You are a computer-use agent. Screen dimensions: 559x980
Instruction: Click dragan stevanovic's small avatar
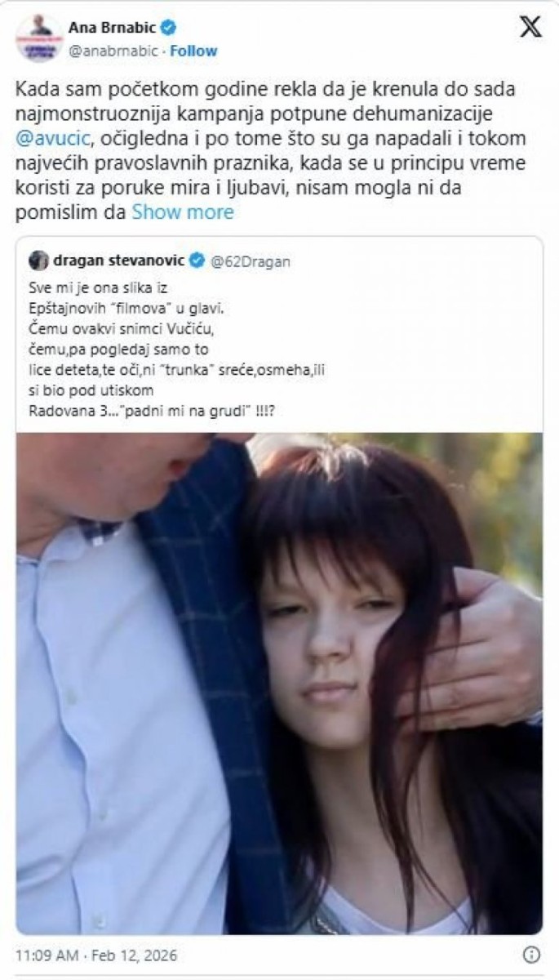38,261
